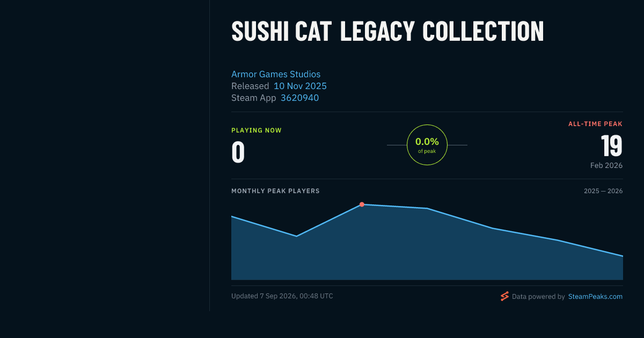The image size is (644, 338).
Task: Click the chart line's right end
Action: coord(623,256)
